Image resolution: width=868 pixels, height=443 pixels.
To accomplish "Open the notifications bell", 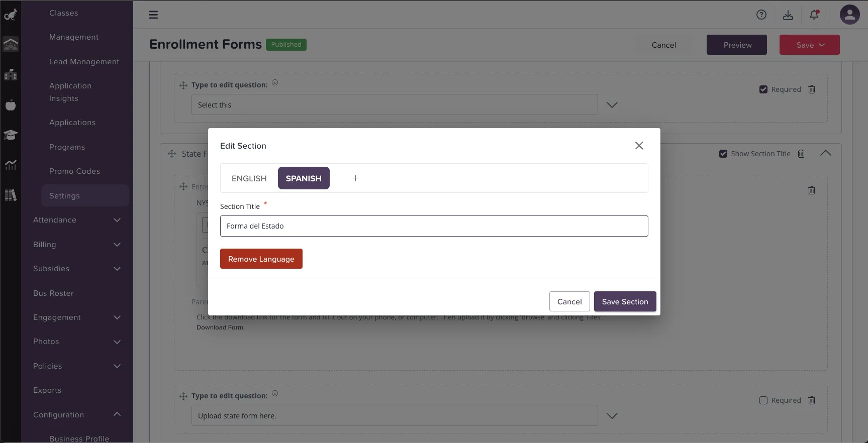I will tap(814, 15).
